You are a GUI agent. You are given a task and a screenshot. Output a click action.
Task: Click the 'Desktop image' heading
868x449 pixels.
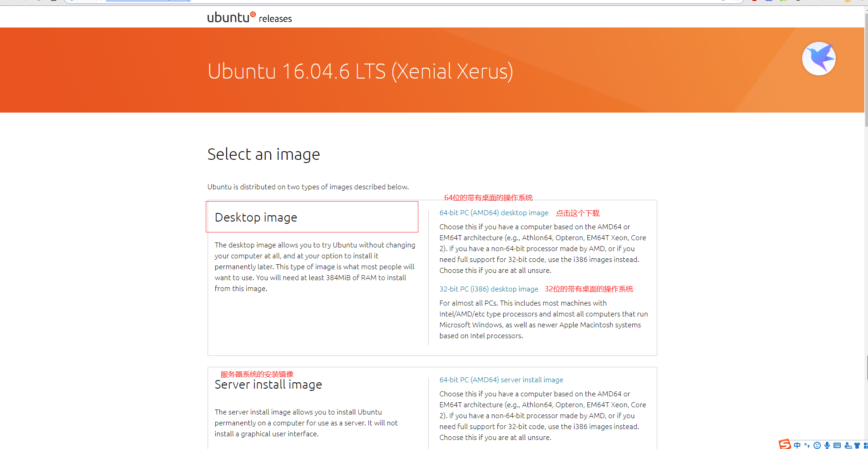(x=256, y=217)
